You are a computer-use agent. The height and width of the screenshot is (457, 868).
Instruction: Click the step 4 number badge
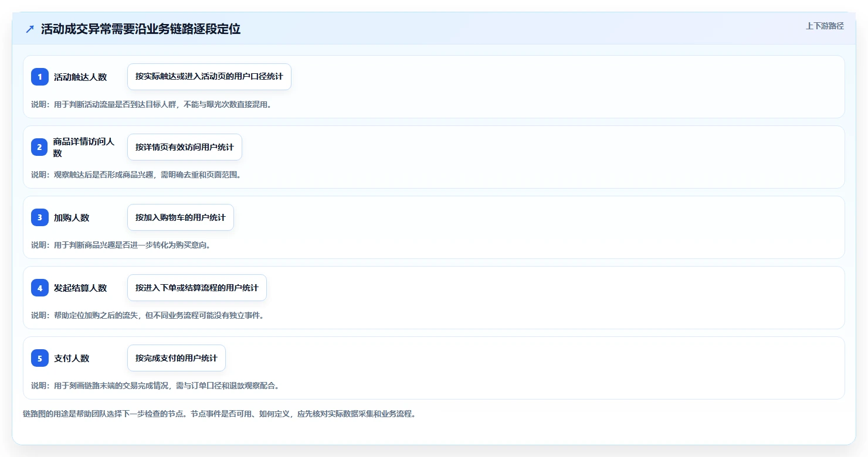[40, 288]
